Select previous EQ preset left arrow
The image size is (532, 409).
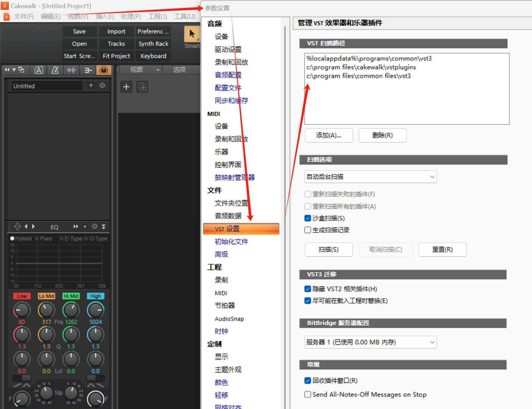coord(26,226)
